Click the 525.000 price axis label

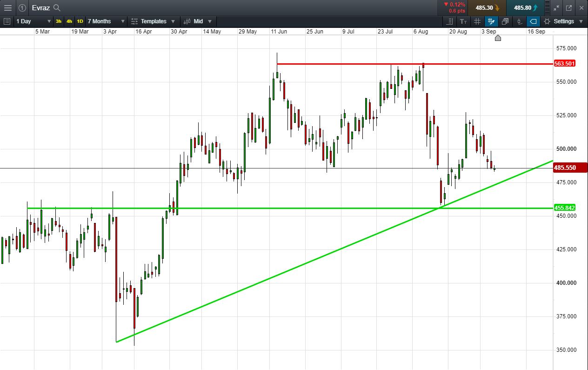567,115
